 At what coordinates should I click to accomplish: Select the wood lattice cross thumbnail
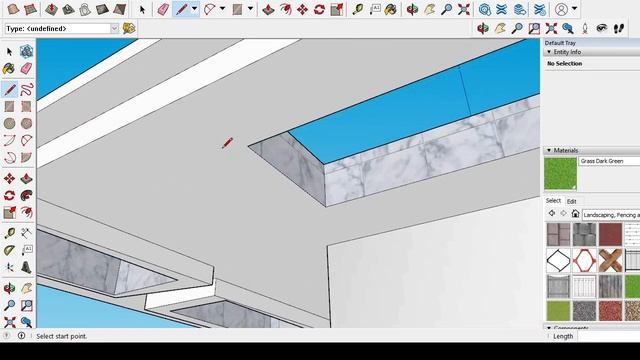611,260
